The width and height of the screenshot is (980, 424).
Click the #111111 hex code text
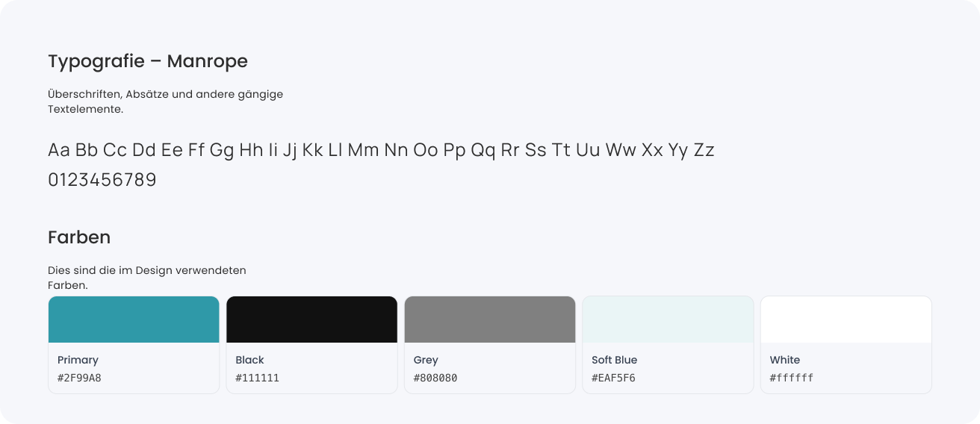click(257, 378)
